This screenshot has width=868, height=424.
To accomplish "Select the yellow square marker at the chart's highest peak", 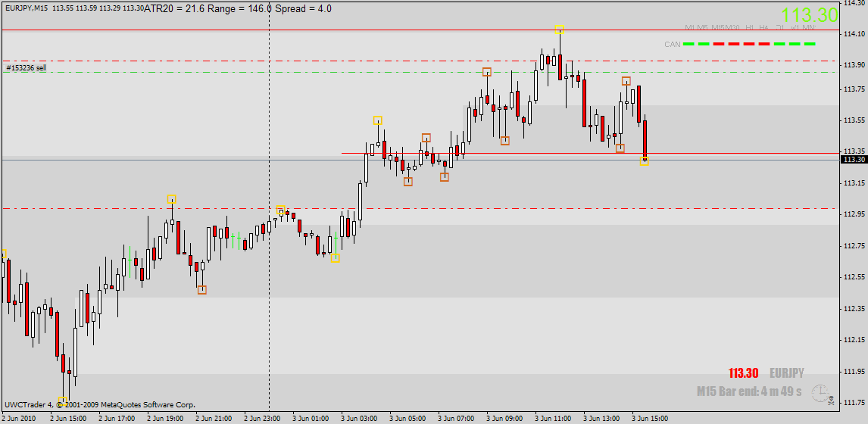I will click(x=560, y=30).
